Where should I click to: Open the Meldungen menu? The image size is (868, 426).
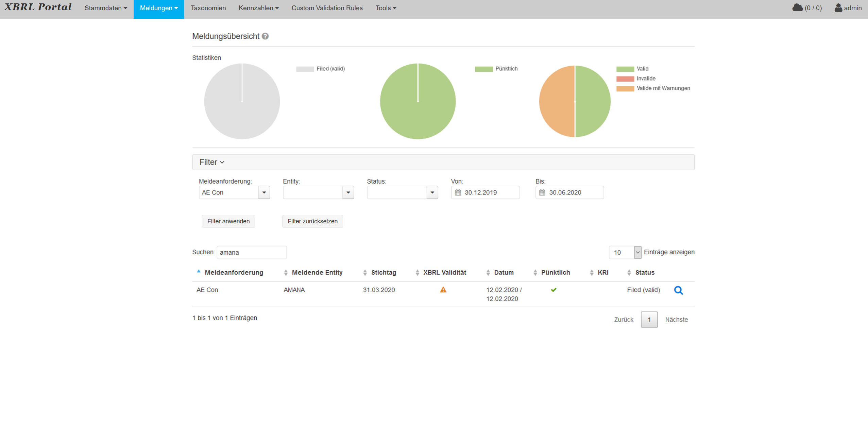(158, 7)
